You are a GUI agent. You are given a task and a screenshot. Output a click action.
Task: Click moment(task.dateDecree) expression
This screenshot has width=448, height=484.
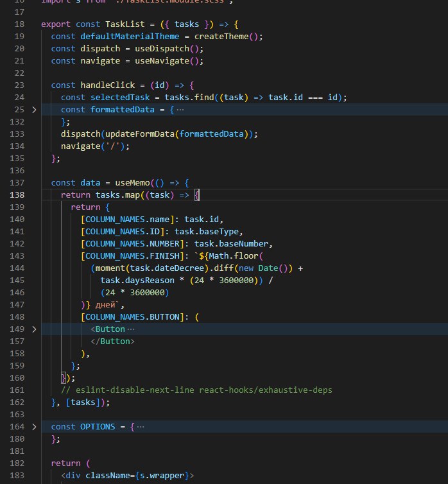pos(152,268)
